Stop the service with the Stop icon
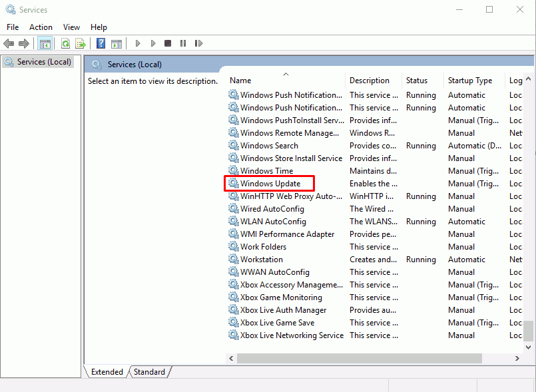Image resolution: width=536 pixels, height=392 pixels. (x=168, y=43)
